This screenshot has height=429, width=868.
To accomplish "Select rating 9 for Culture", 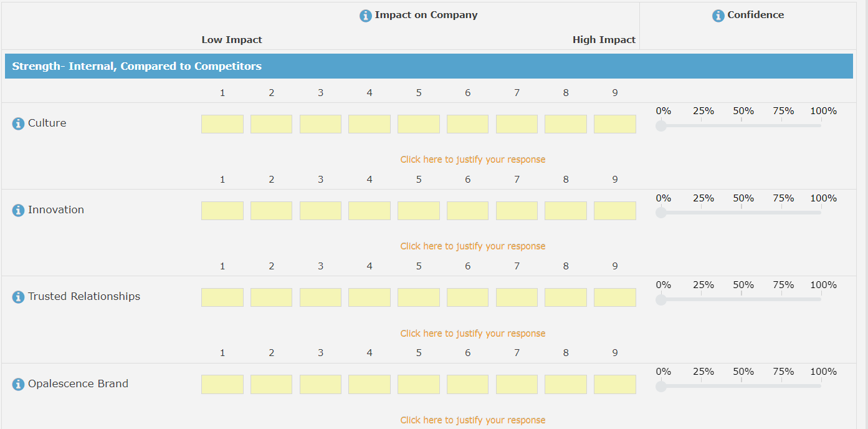I will (614, 124).
